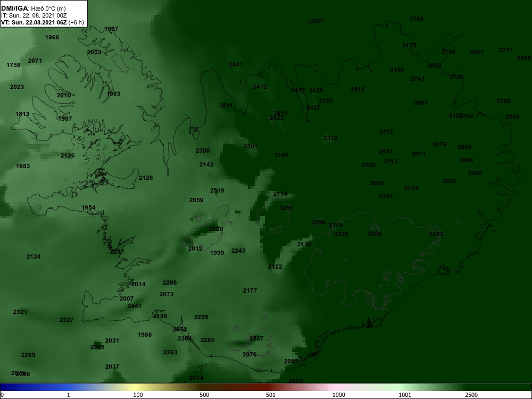The width and height of the screenshot is (532, 399).
Task: Click the map value 2581
Action: point(318,21)
